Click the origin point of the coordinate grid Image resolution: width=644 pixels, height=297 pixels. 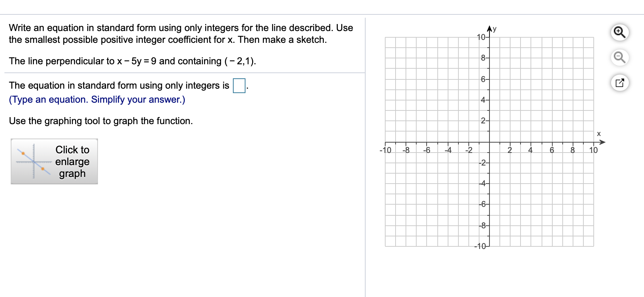(x=490, y=142)
